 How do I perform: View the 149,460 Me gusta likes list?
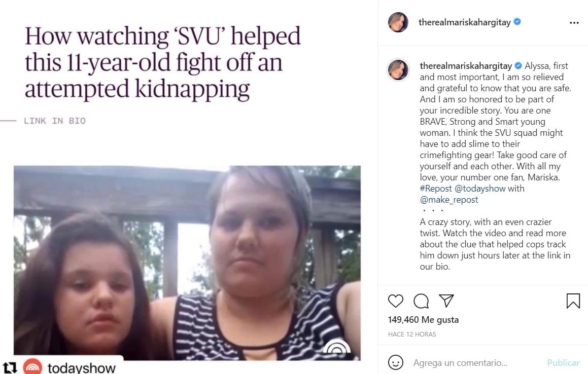(x=424, y=320)
